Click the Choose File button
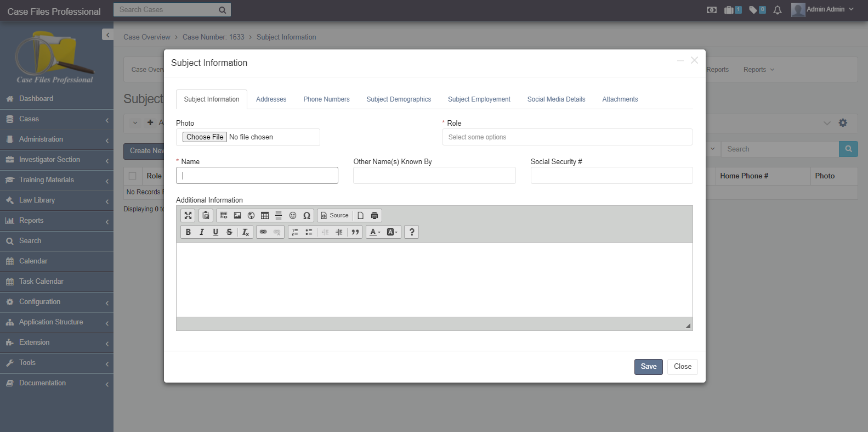The image size is (868, 432). (x=205, y=137)
